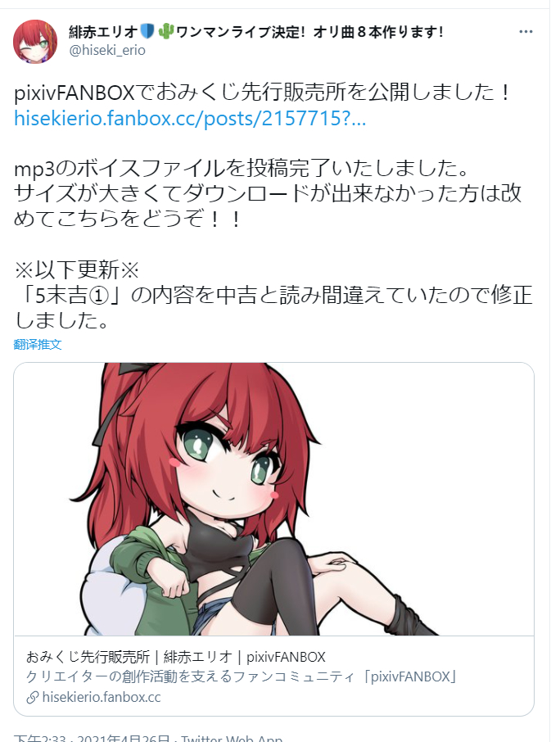560x742 pixels.
Task: Open the @hiseki_erio handle
Action: [107, 50]
